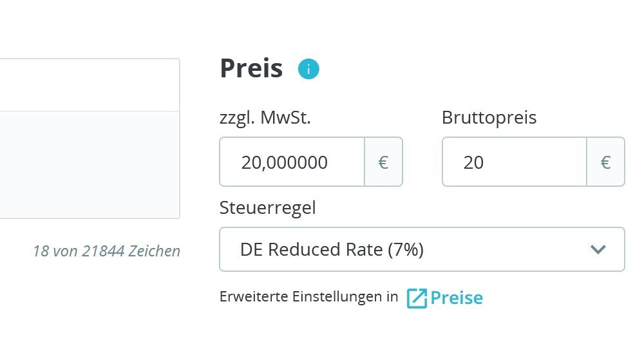Select the 20,000000 value in net price field
This screenshot has width=644, height=362.
284,162
